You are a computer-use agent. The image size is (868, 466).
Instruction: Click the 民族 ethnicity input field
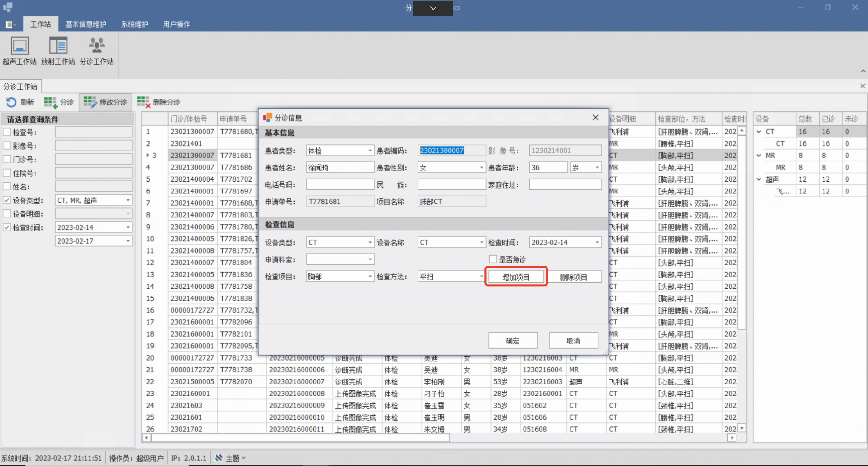pos(451,184)
